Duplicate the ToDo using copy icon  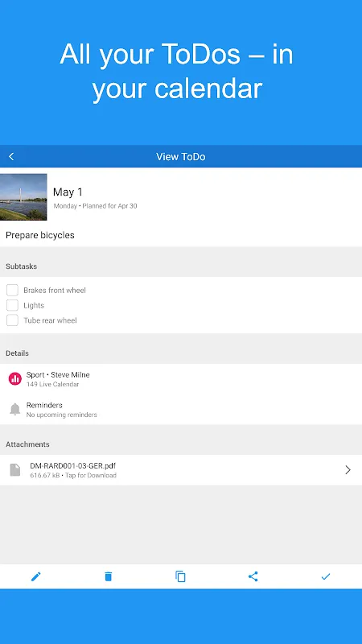(180, 576)
